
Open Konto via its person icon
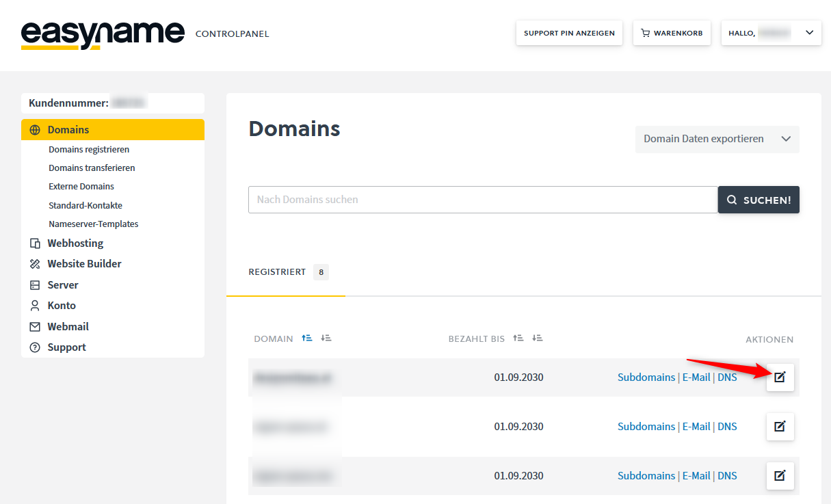pyautogui.click(x=35, y=306)
